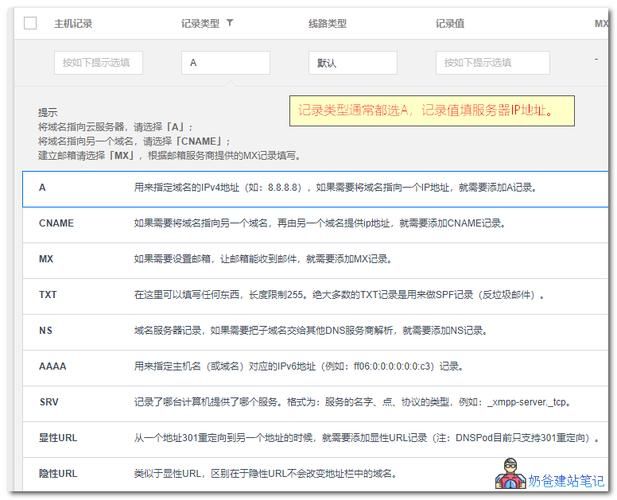
Task: Click the IPv6 address description for AAAA
Action: pos(299,366)
